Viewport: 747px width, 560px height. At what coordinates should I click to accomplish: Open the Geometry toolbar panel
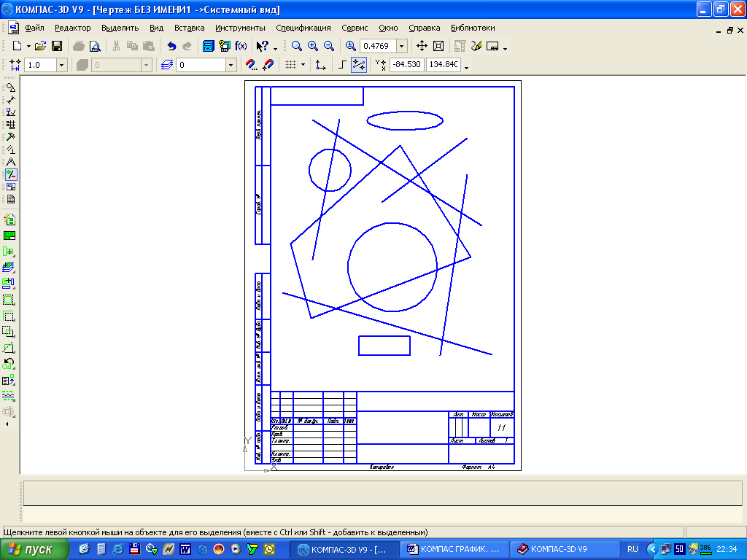coord(10,87)
